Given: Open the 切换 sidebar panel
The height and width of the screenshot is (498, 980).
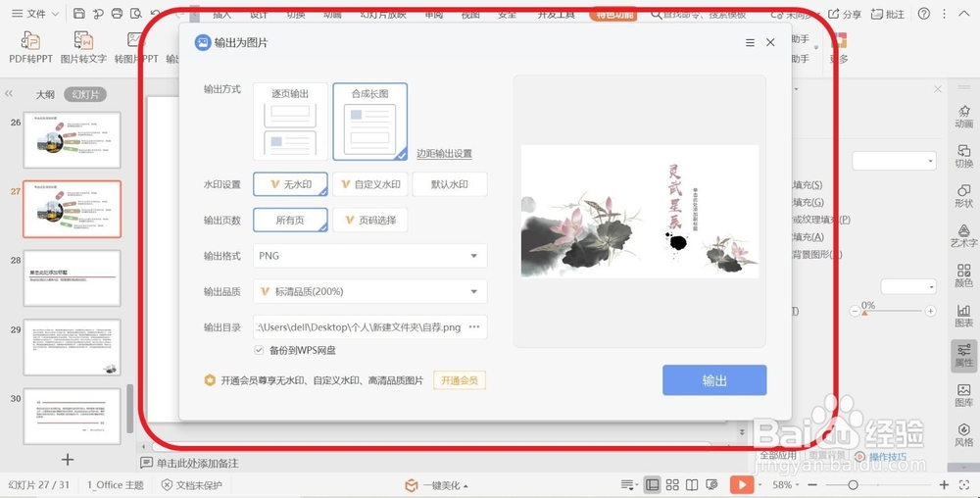Looking at the screenshot, I should (963, 156).
